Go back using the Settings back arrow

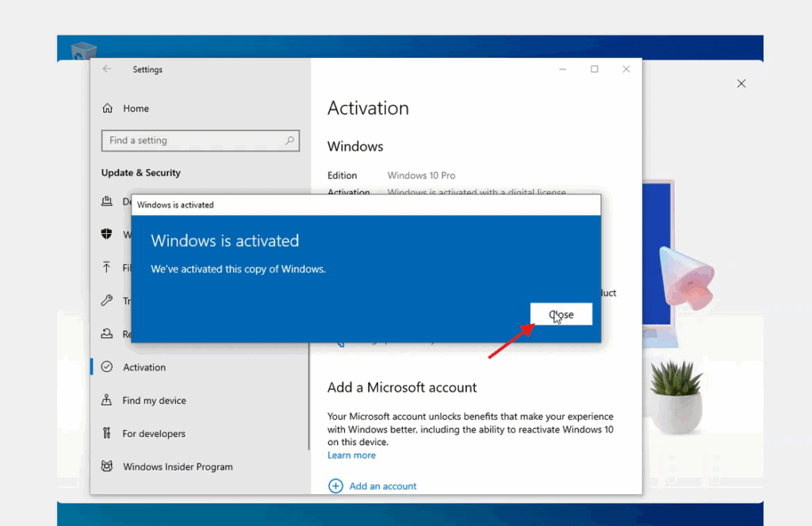[107, 69]
